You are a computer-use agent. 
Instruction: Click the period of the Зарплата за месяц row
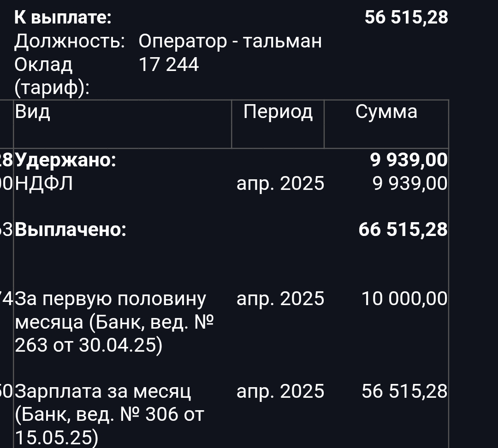tap(280, 391)
